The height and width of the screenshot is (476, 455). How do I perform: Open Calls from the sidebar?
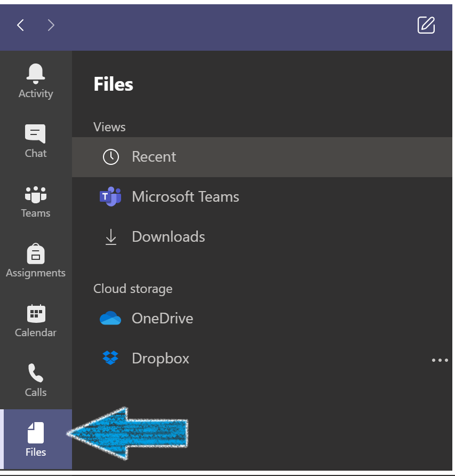36,380
